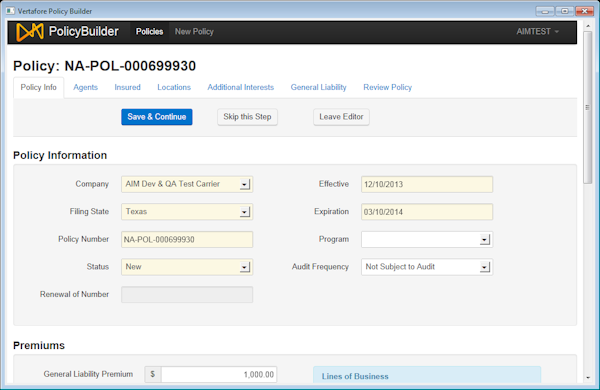
Task: Click the Skip this Step button
Action: (247, 117)
